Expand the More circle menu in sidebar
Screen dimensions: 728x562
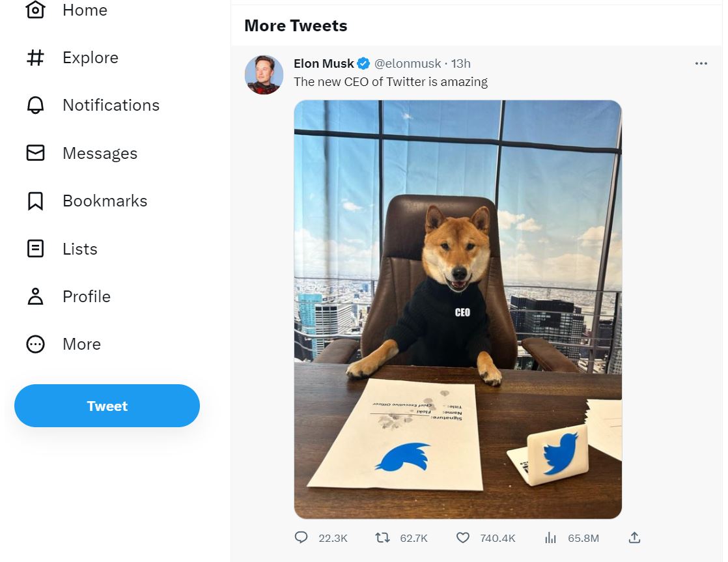click(x=35, y=344)
